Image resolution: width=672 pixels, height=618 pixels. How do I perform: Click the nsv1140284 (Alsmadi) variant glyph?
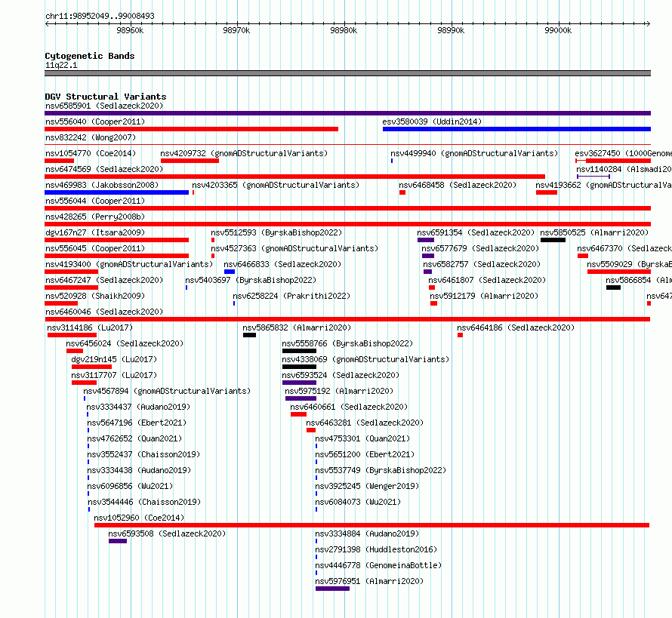tap(593, 177)
